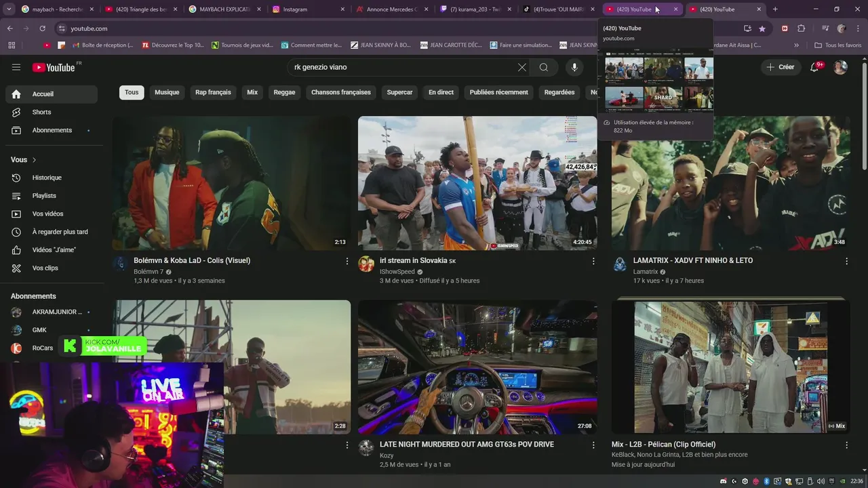Reload the page with the refresh icon
This screenshot has width=868, height=488.
[x=42, y=28]
